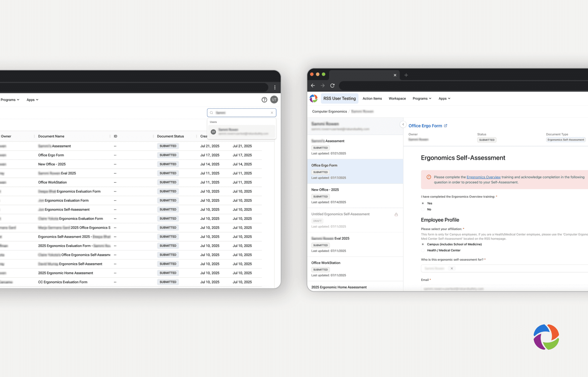Follow the Ergonomics Overview training link
Image resolution: width=588 pixels, height=377 pixels.
(x=483, y=177)
